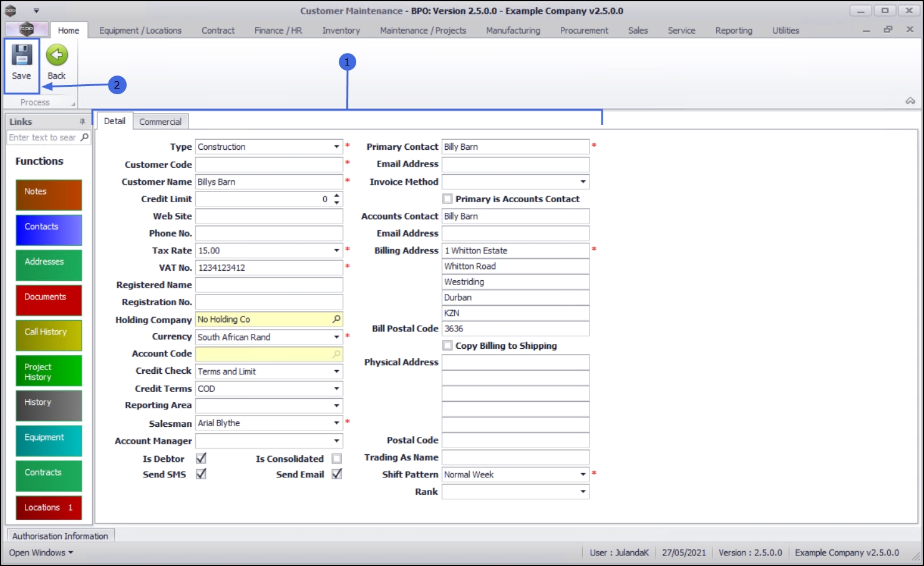The height and width of the screenshot is (566, 924).
Task: Click the search magnifier in Links panel
Action: (85, 137)
